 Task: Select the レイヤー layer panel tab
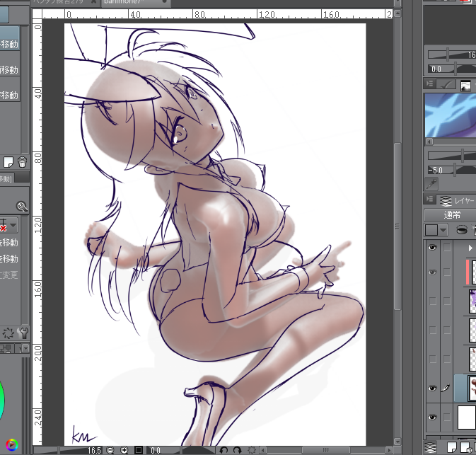(457, 201)
